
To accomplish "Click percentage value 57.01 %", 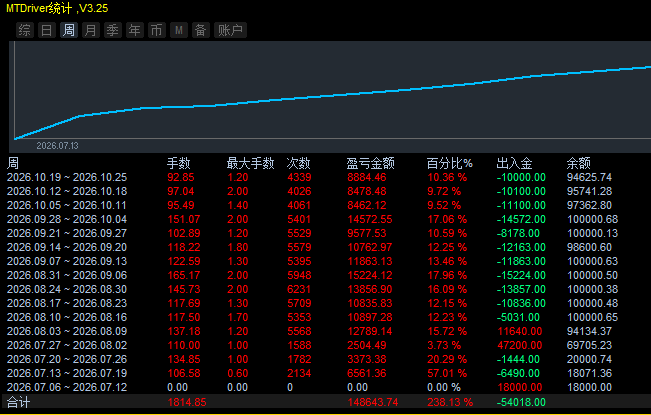I will 447,374.
